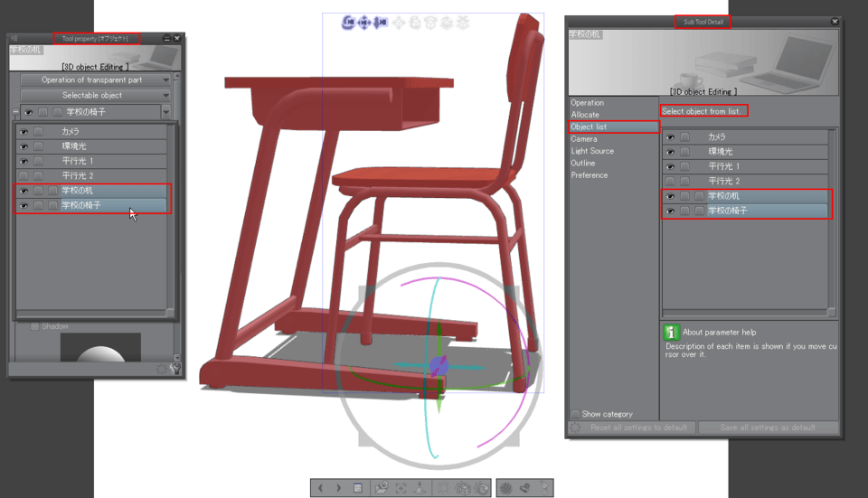Hide 学校の机 in Tool property list
Viewport: 868px width, 498px height.
pos(24,191)
